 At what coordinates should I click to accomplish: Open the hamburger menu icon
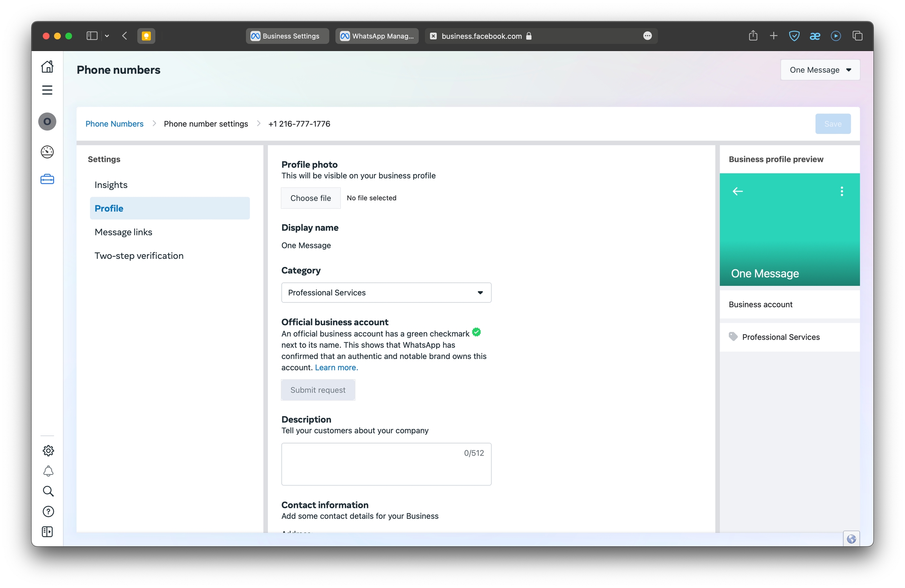[47, 90]
